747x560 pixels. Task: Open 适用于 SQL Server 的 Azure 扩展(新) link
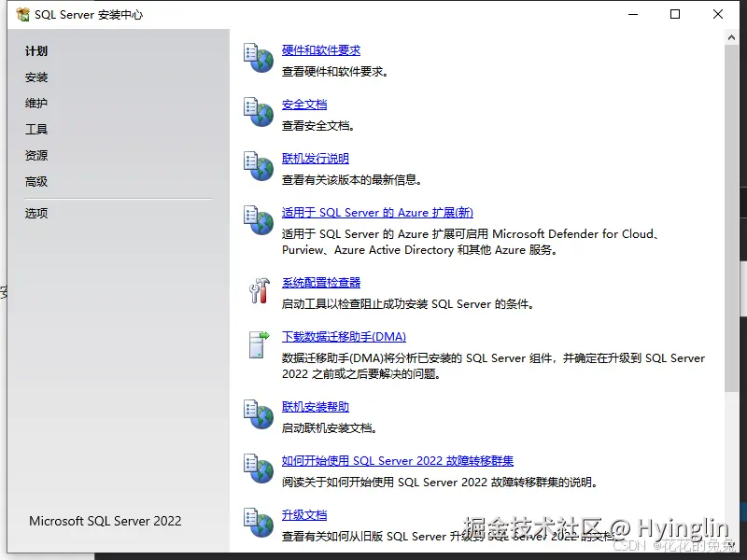pos(377,213)
